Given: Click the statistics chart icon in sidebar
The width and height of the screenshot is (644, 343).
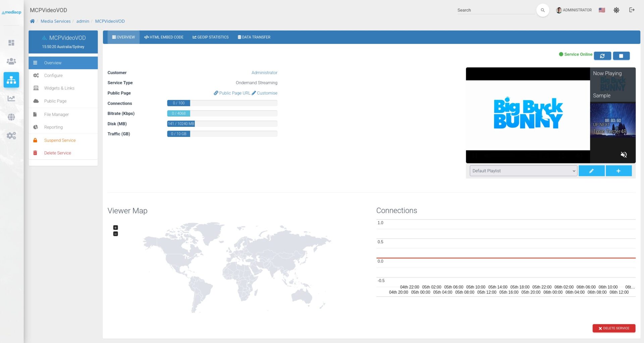Looking at the screenshot, I should coord(11,98).
